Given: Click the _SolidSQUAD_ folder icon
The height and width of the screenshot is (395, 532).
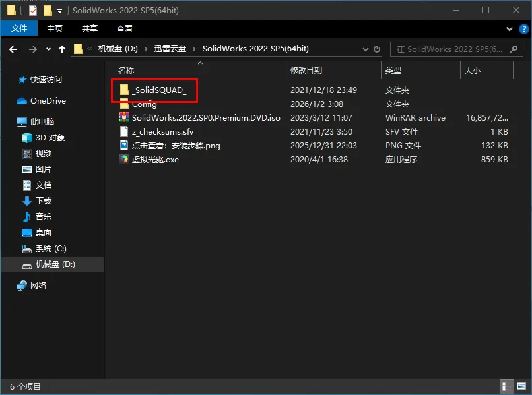Looking at the screenshot, I should [124, 90].
